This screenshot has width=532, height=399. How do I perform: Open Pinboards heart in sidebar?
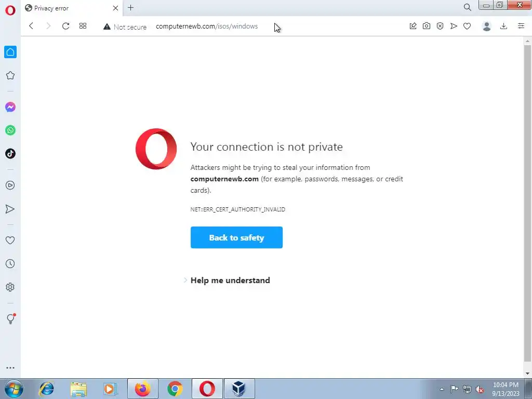click(10, 240)
